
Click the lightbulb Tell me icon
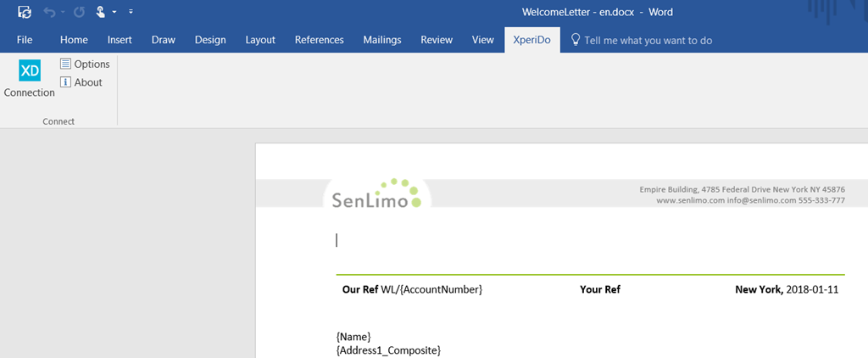click(576, 39)
